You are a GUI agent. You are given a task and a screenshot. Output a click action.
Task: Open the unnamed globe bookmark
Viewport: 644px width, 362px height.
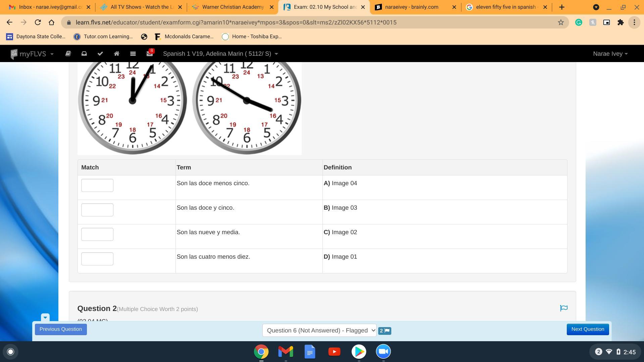(x=144, y=37)
